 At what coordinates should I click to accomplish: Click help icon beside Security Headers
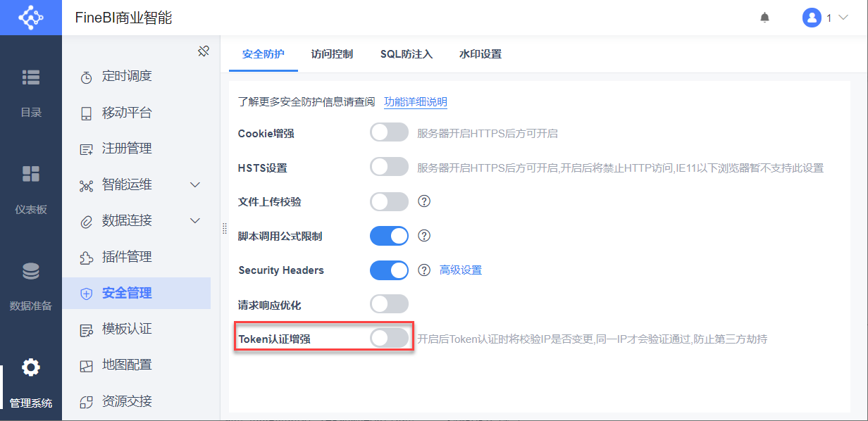[424, 270]
